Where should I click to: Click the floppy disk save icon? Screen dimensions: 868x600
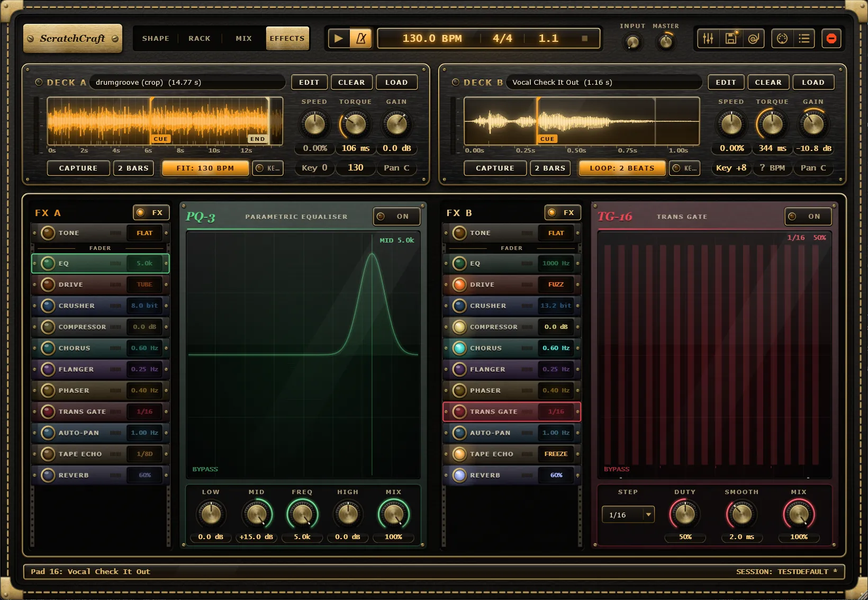[731, 39]
